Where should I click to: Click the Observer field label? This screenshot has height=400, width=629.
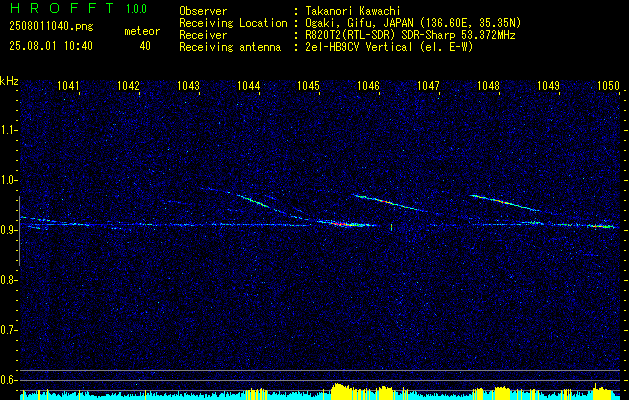click(x=203, y=11)
